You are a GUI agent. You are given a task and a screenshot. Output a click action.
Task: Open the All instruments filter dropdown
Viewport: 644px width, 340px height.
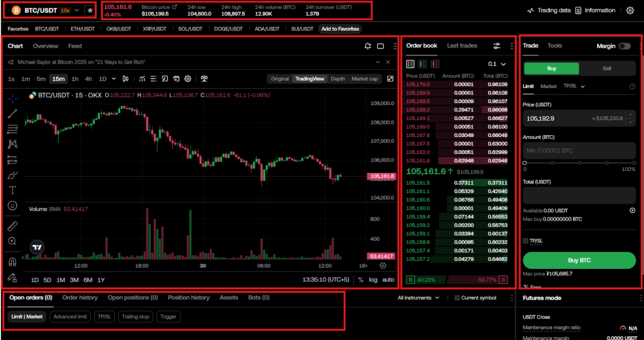418,298
